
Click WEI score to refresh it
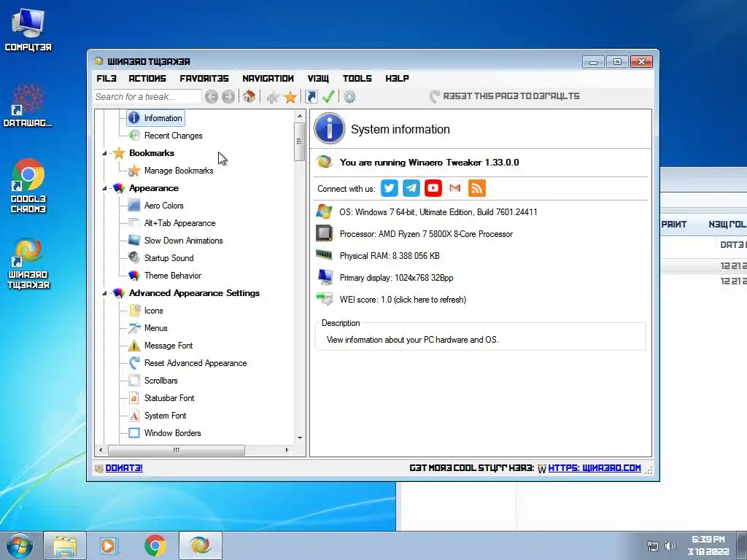pyautogui.click(x=403, y=300)
